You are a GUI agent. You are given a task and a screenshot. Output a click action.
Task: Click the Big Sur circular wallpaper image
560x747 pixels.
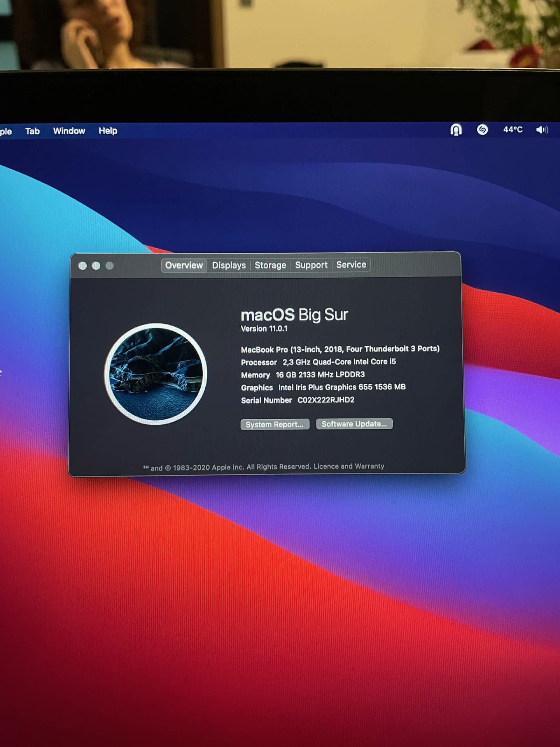point(156,374)
